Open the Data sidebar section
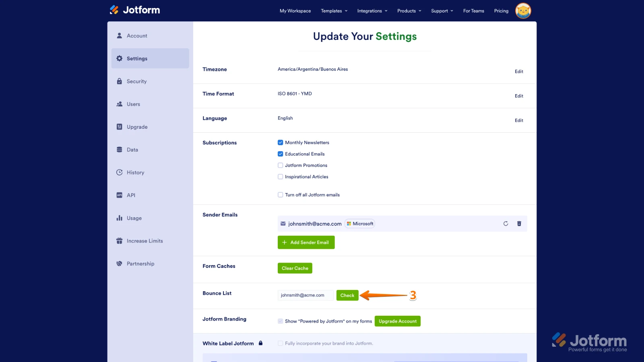 (150, 150)
